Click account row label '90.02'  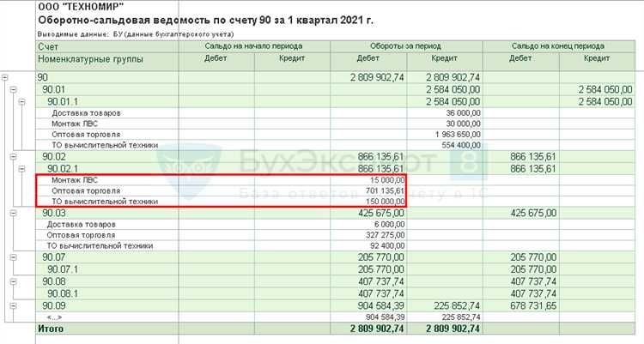pos(54,156)
